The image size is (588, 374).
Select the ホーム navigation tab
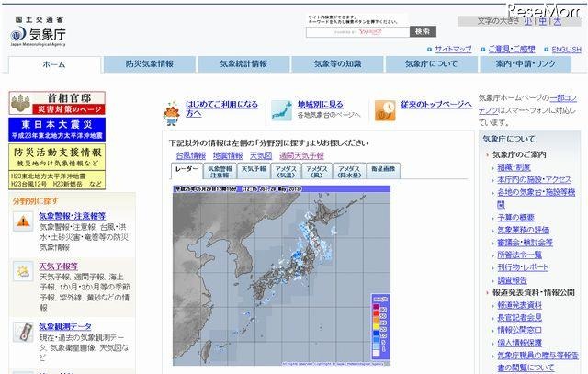click(x=54, y=64)
